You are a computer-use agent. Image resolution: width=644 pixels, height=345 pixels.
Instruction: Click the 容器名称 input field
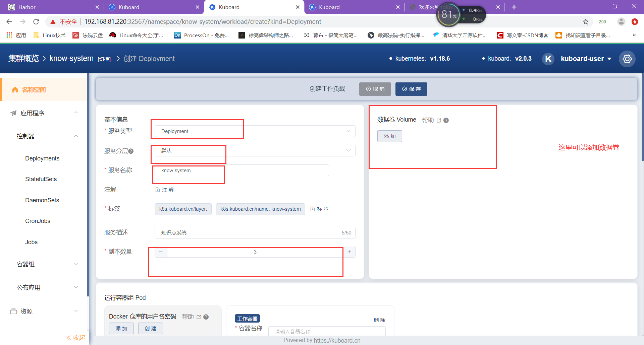[x=327, y=331]
